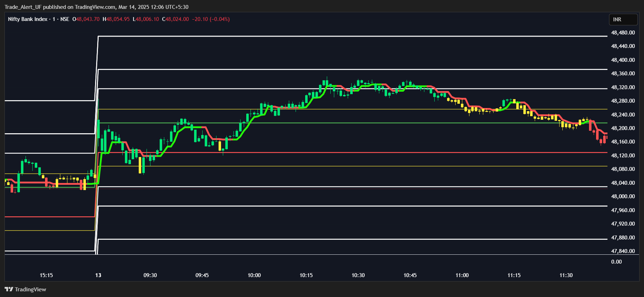The image size is (644, 297).
Task: Click the 48,400.00 price axis label
Action: [623, 60]
